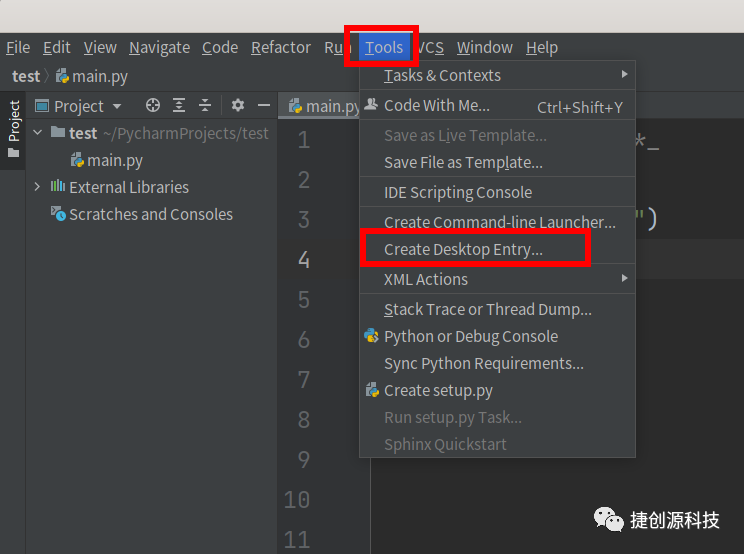The height and width of the screenshot is (554, 744).
Task: Expand the External Libraries node
Action: point(37,186)
